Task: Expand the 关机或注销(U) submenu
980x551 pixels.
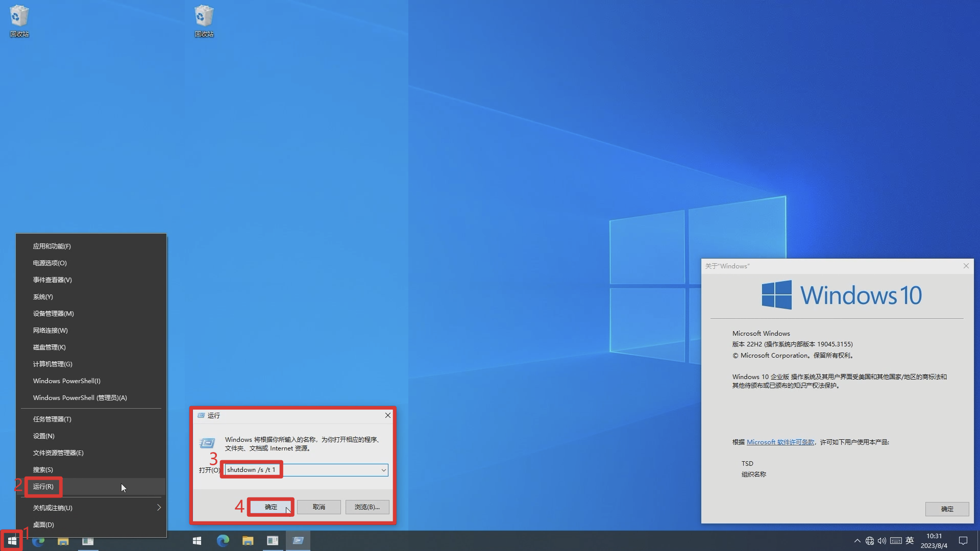Action: point(91,508)
